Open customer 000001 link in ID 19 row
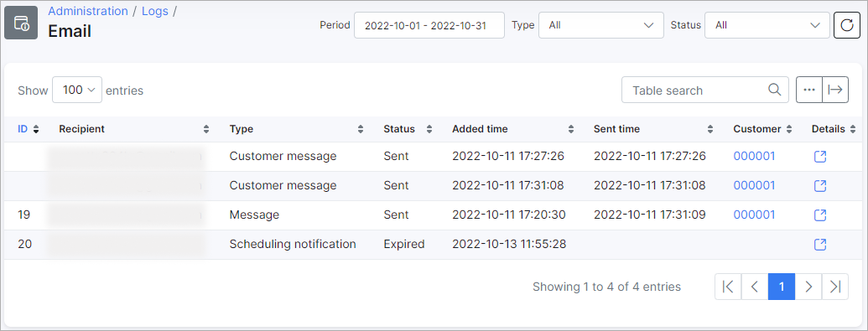 click(x=754, y=215)
